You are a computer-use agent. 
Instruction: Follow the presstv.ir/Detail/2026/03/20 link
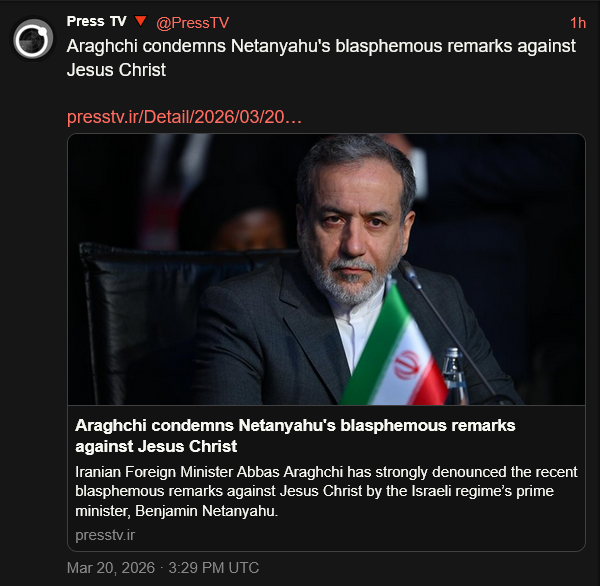click(x=184, y=117)
